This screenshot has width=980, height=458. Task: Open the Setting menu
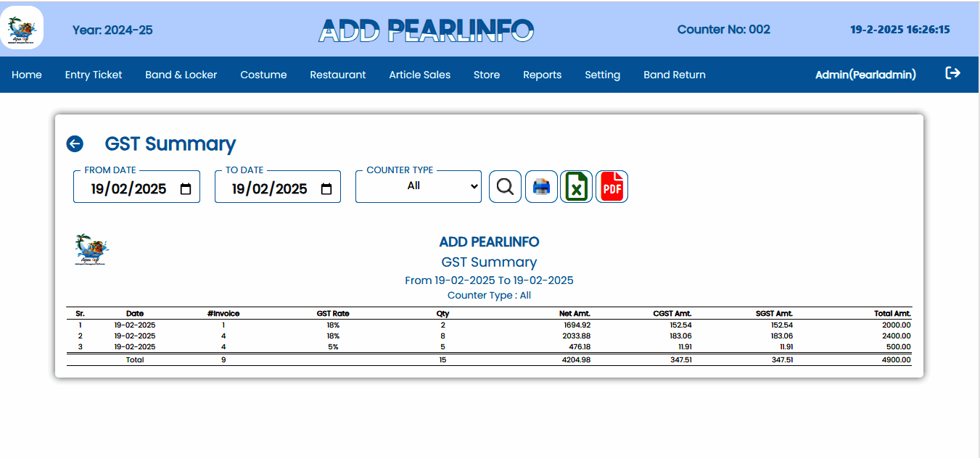click(x=602, y=75)
